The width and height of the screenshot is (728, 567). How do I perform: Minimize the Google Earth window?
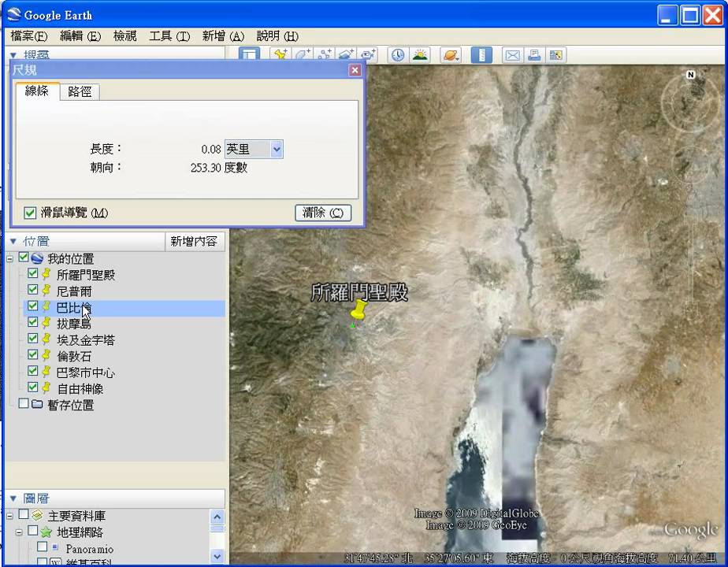click(667, 15)
